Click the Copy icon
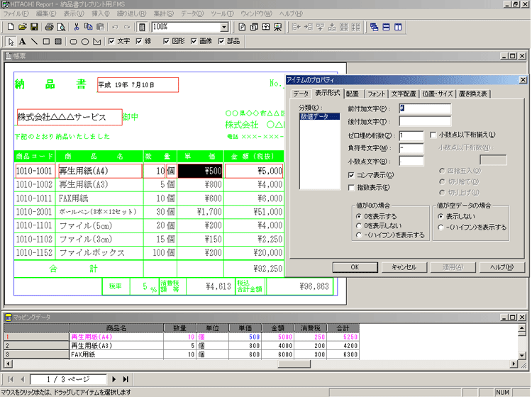The height and width of the screenshot is (399, 532). 88,27
